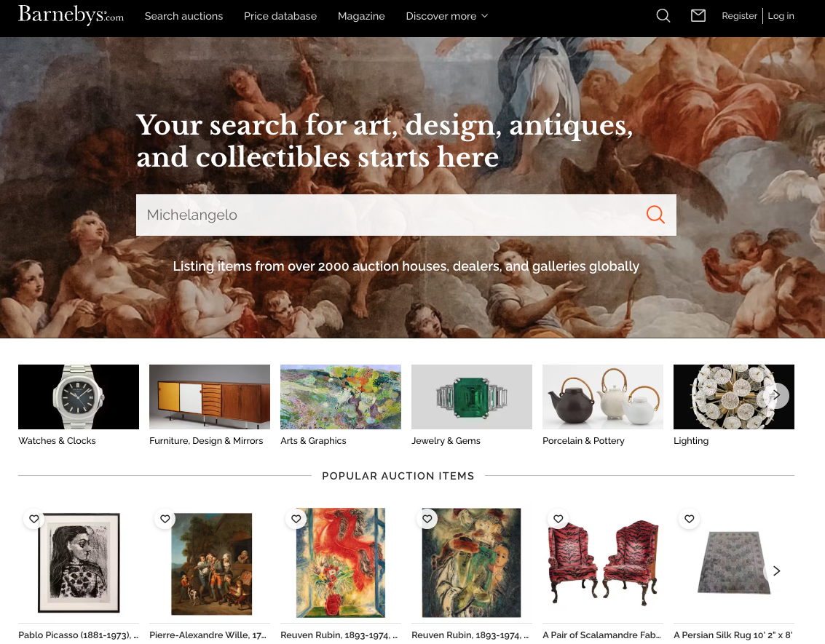Like the Persian Silk Rug with heart
The height and width of the screenshot is (644, 825).
coord(690,519)
